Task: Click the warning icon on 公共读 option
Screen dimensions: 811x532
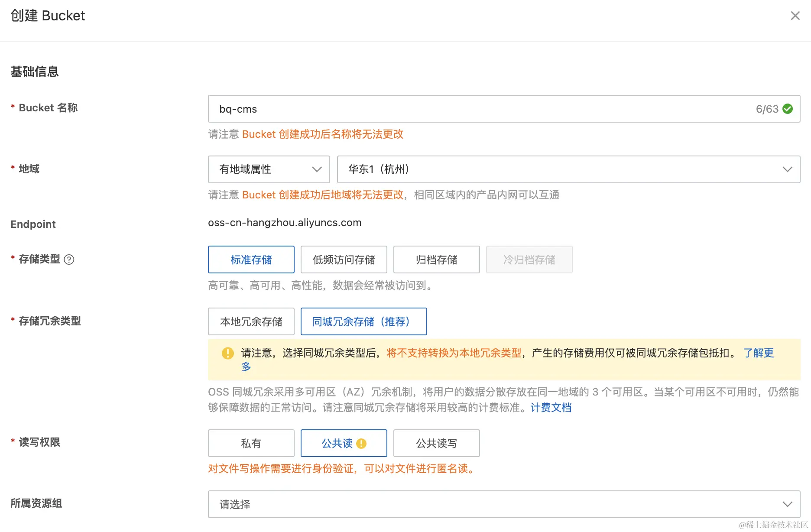Action: tap(361, 443)
